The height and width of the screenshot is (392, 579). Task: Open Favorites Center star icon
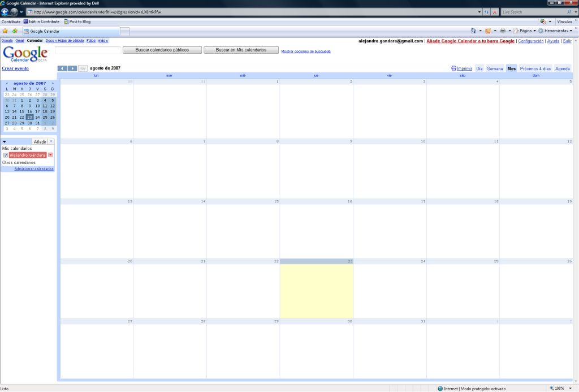[x=5, y=31]
